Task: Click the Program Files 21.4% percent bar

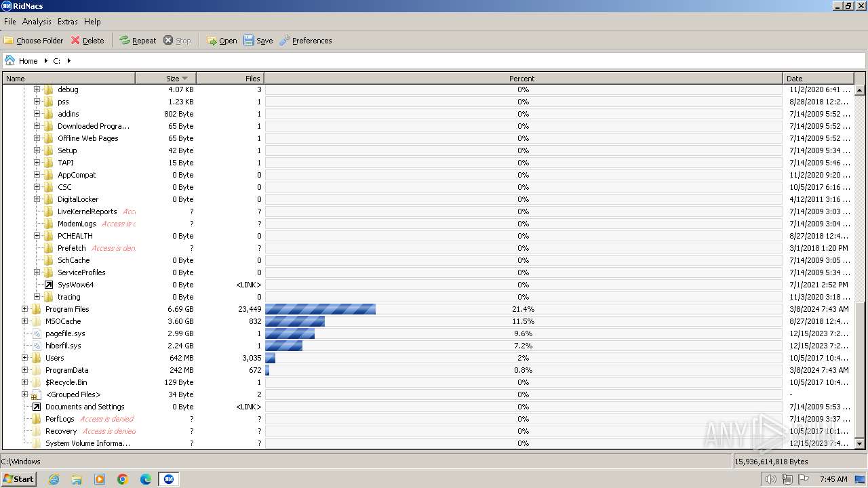Action: [x=321, y=309]
